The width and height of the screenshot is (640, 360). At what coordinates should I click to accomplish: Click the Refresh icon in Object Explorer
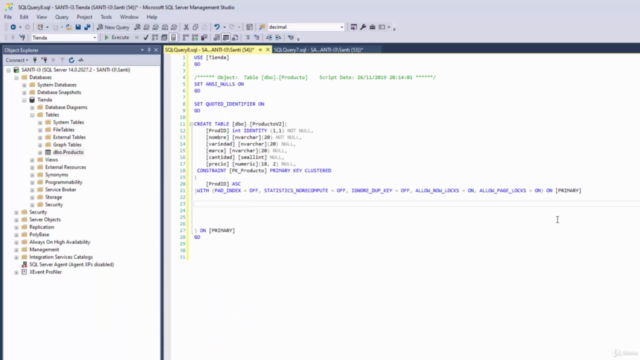(71, 60)
